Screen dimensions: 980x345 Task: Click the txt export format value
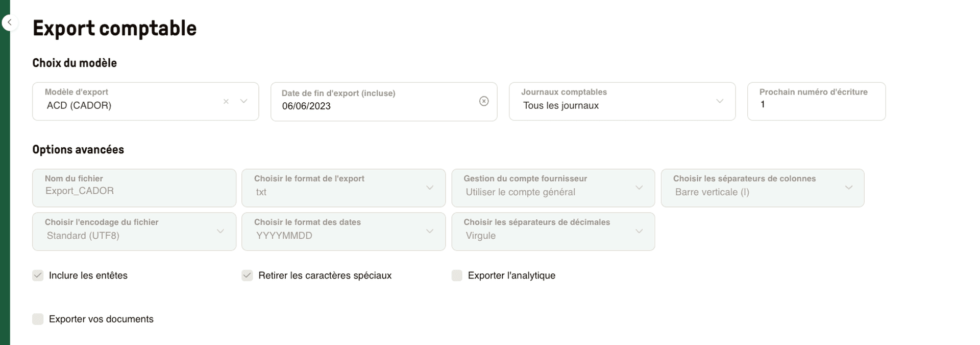coord(261,192)
